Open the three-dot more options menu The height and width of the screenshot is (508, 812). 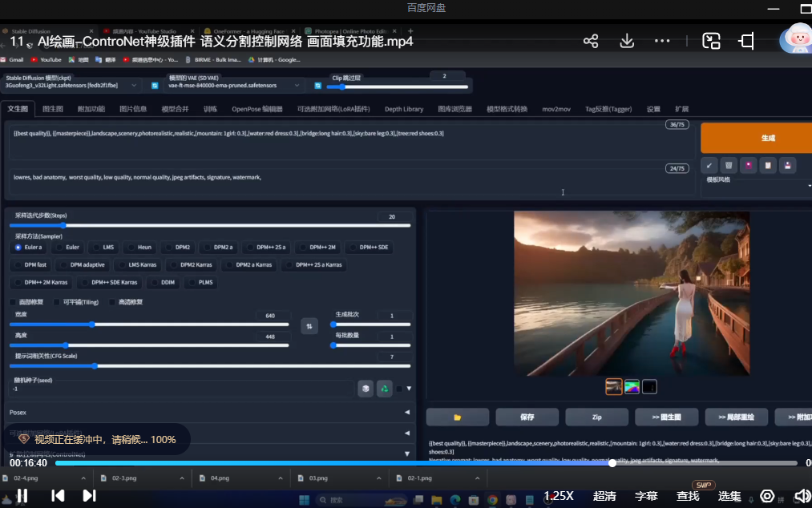point(662,41)
